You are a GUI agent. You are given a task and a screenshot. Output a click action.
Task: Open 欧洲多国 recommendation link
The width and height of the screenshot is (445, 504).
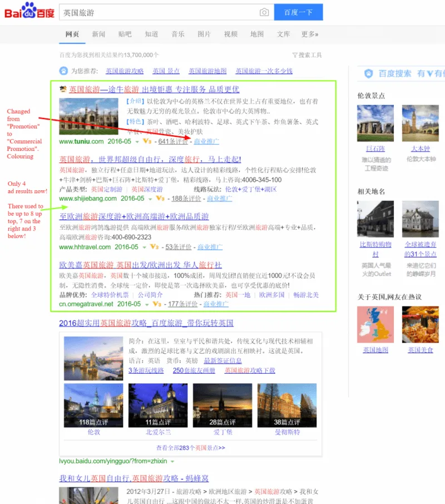(272, 295)
